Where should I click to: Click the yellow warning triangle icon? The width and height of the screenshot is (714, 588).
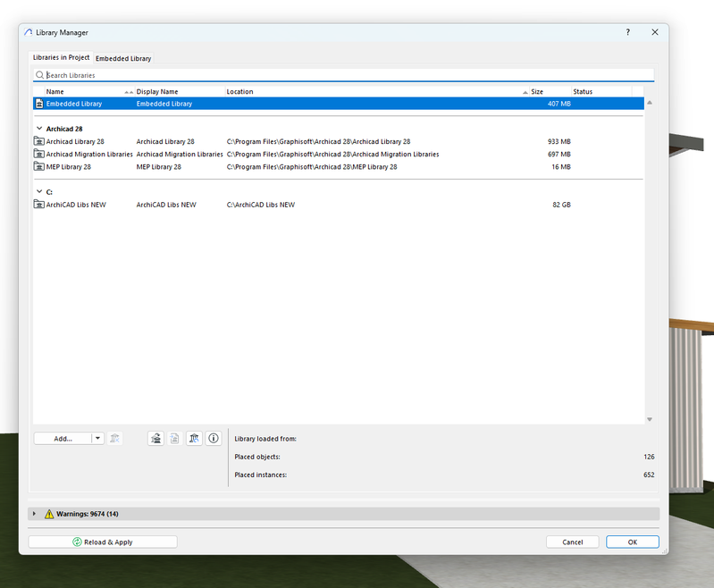point(49,514)
